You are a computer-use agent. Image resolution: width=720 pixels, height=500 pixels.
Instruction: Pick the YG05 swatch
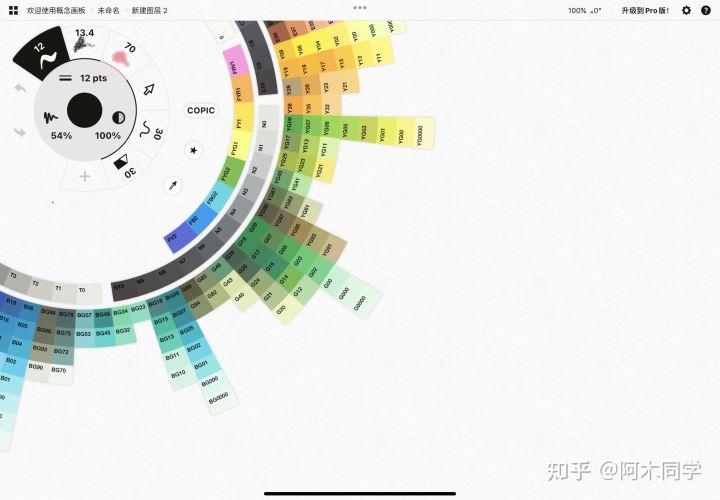[349, 129]
